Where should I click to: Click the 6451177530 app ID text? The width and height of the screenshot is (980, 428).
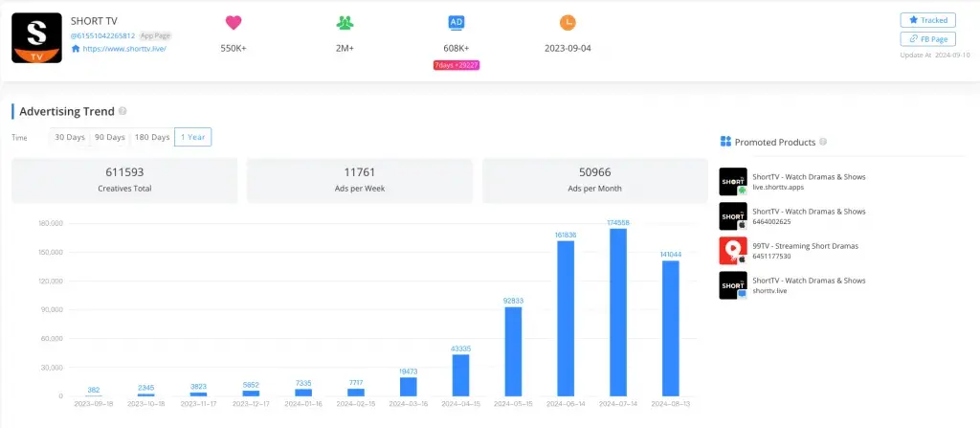click(x=773, y=256)
